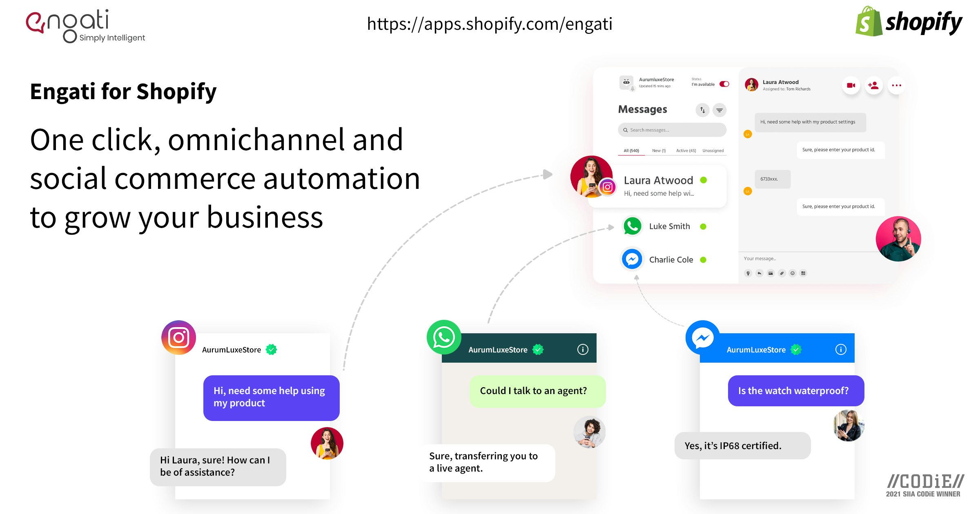Toggle the I'm available status switch
Image resolution: width=980 pixels, height=514 pixels.
[724, 84]
